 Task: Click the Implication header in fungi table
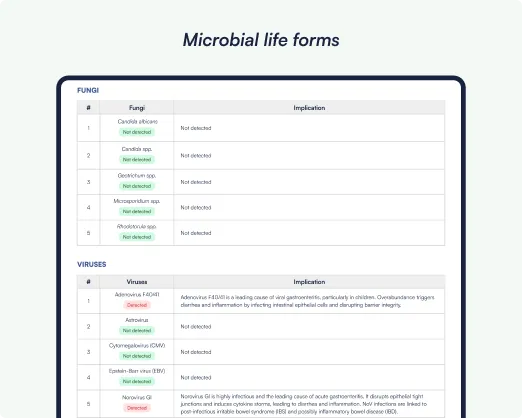point(309,108)
